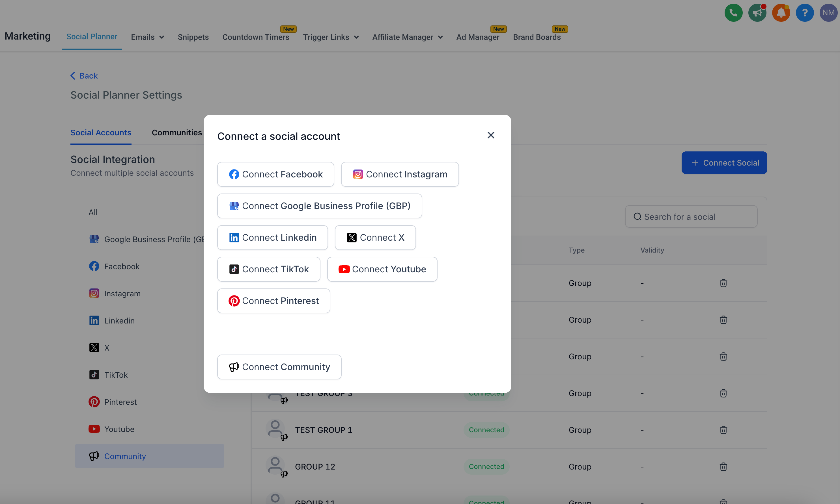Screen dimensions: 840x504
Task: Open the Affiliate Manager dropdown
Action: pyautogui.click(x=407, y=37)
